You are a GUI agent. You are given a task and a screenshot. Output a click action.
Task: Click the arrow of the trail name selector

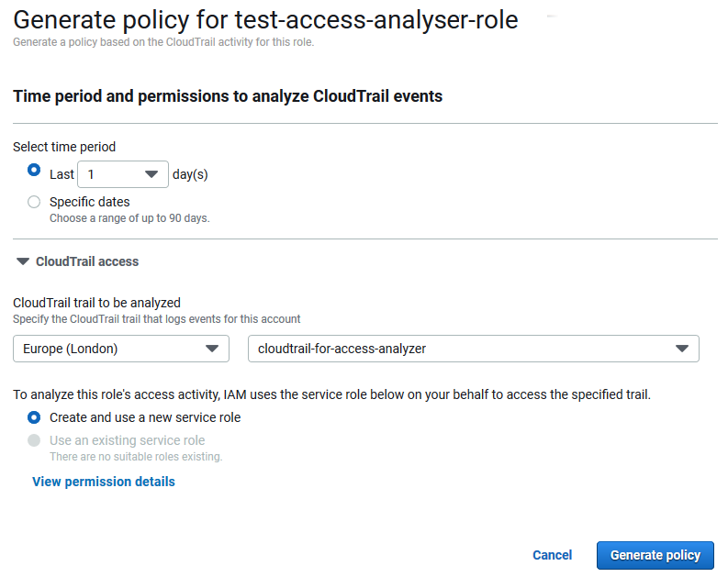click(x=681, y=349)
